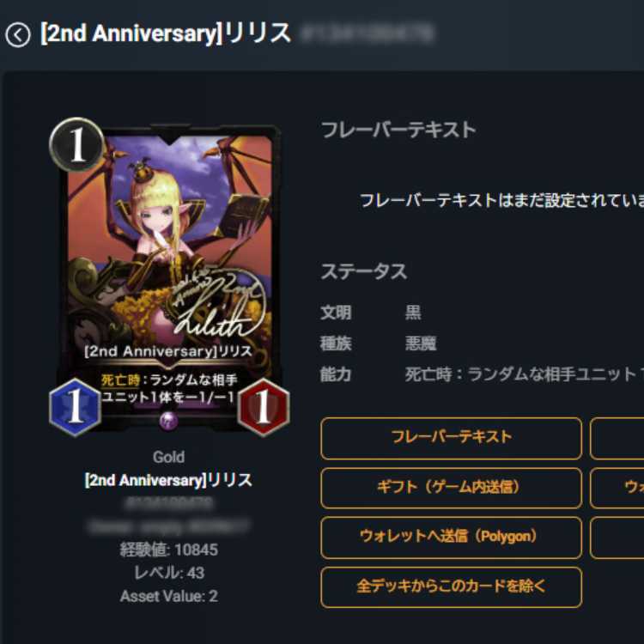Image resolution: width=644 pixels, height=644 pixels.
Task: Click the フレーバーテキスト section heading
Action: coord(398,130)
